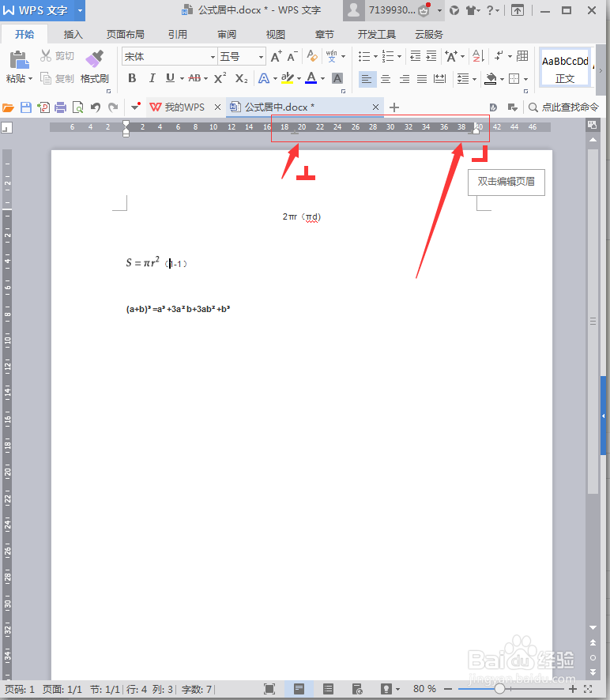Toggle Bold formatting

pyautogui.click(x=132, y=78)
